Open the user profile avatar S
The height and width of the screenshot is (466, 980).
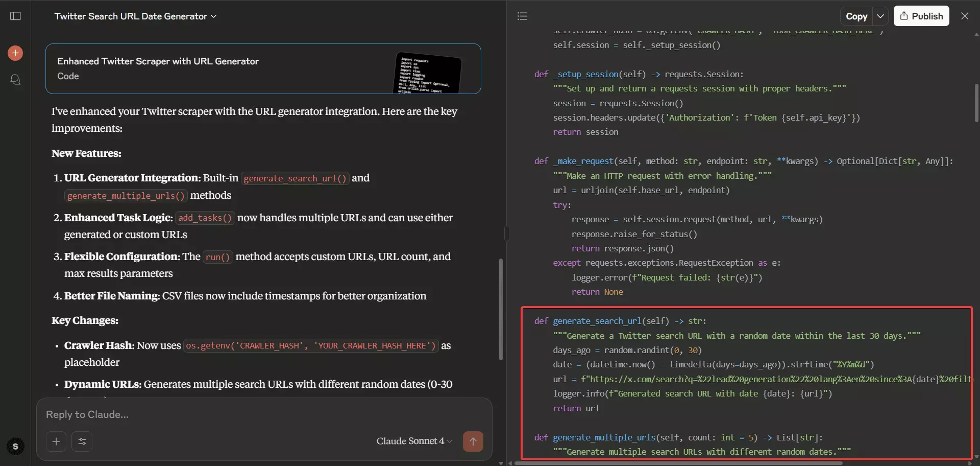(15, 446)
